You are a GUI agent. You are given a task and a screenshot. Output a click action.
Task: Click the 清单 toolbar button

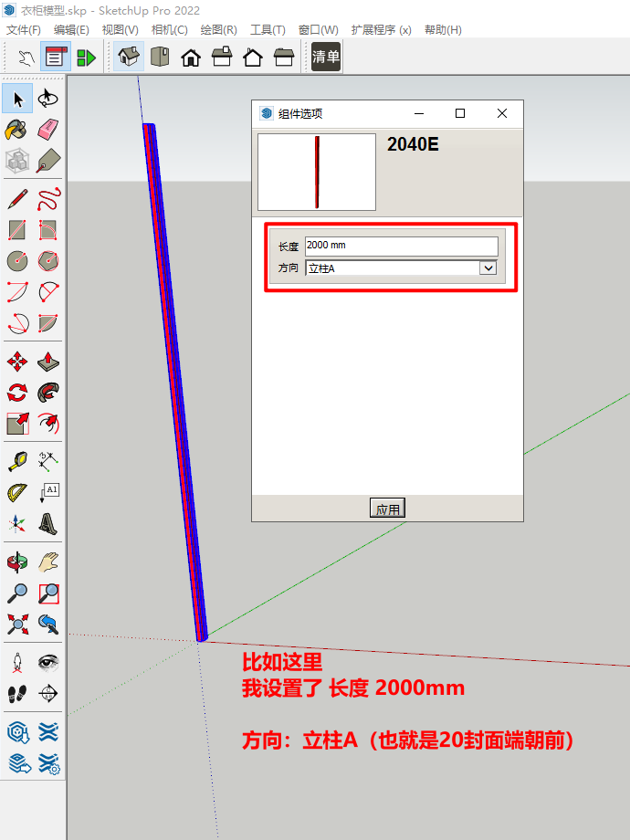(326, 58)
